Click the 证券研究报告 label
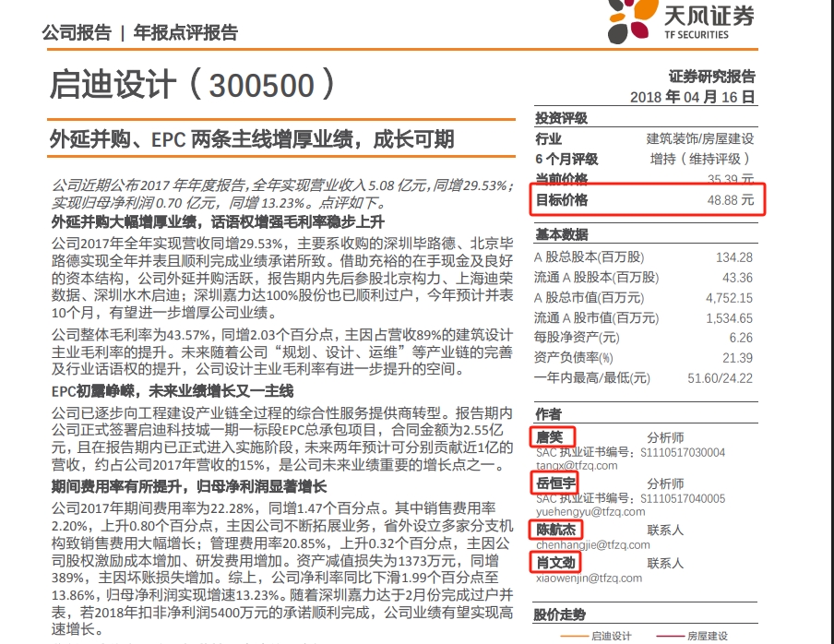834x644 pixels. 712,77
